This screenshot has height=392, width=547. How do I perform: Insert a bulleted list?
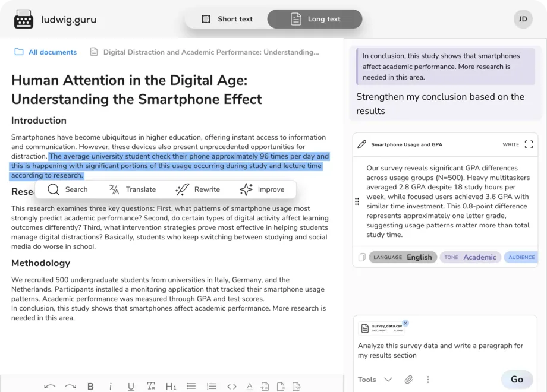pyautogui.click(x=191, y=386)
